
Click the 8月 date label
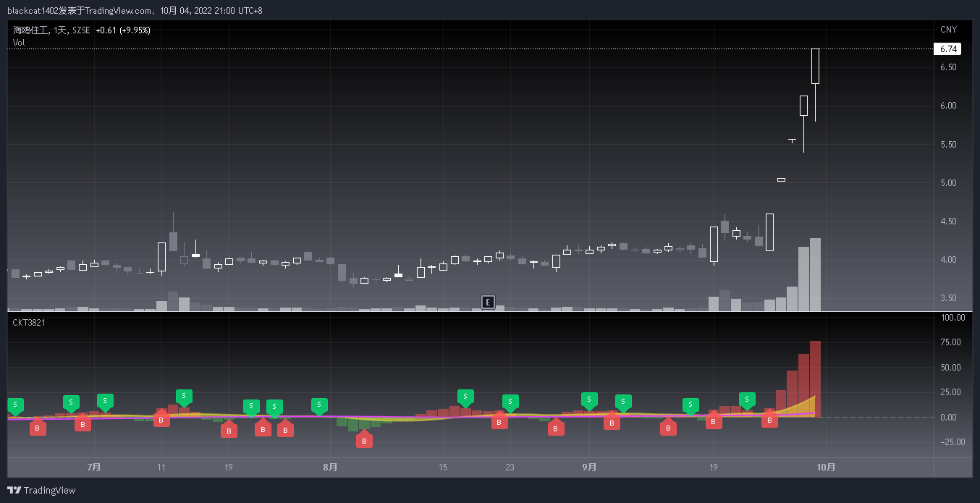tap(330, 468)
